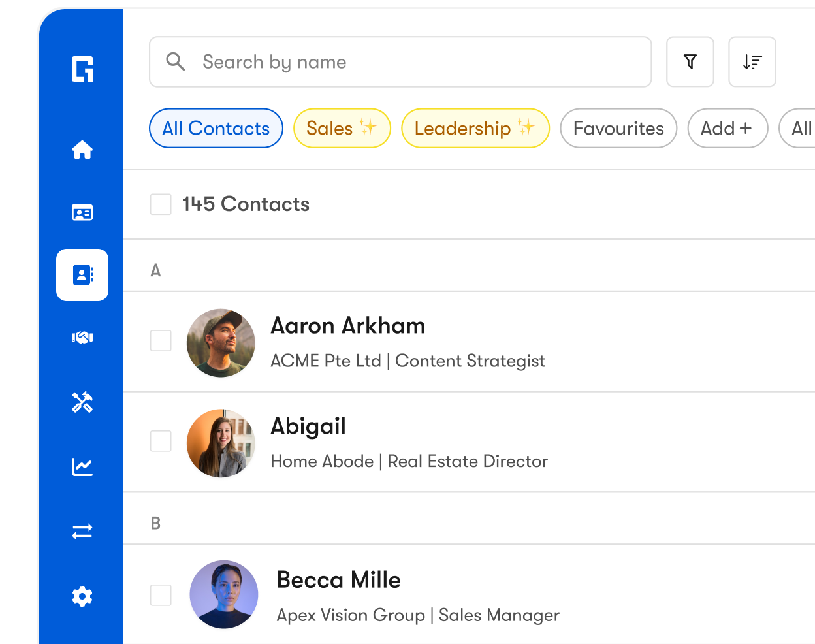Screen dimensions: 815x644
Task: Click the Add + group button
Action: click(727, 128)
